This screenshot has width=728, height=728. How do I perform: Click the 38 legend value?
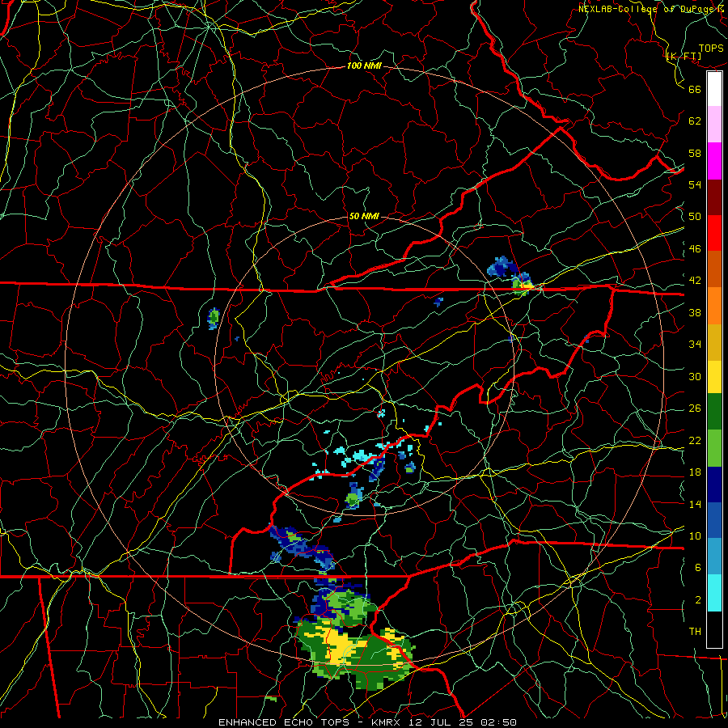pos(695,312)
